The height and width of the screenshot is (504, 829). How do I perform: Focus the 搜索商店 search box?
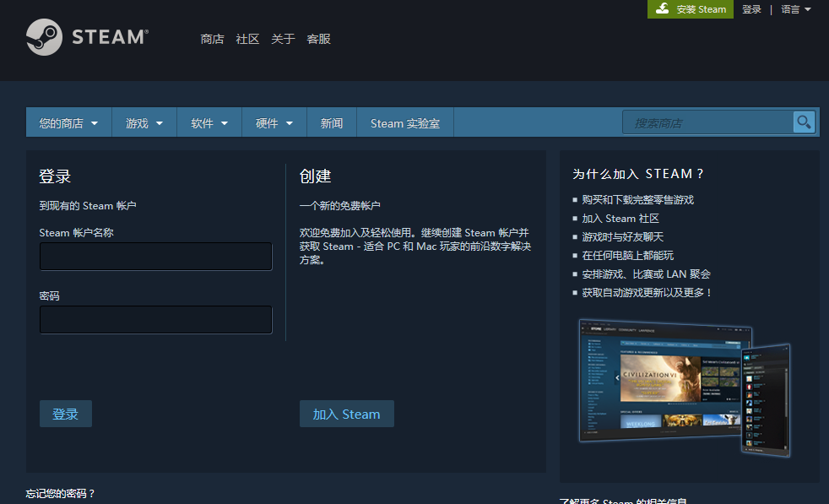[x=708, y=122]
